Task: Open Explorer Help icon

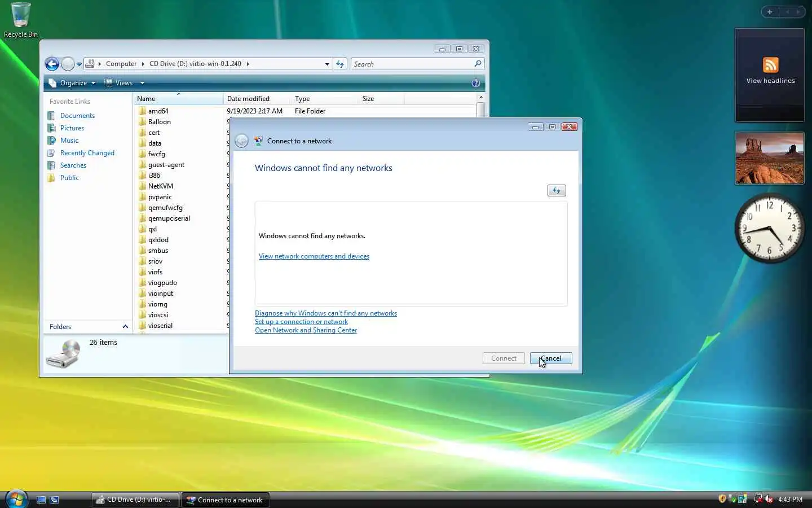Action: 476,83
